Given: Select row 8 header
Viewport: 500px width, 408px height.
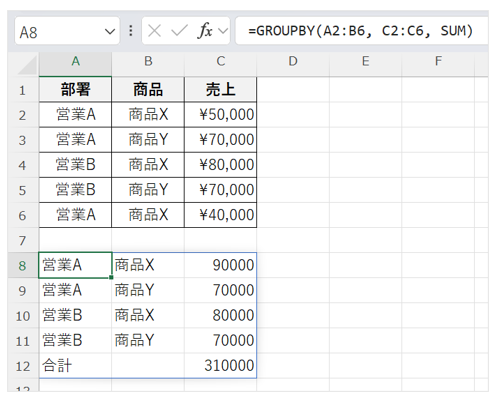Looking at the screenshot, I should pos(23,265).
